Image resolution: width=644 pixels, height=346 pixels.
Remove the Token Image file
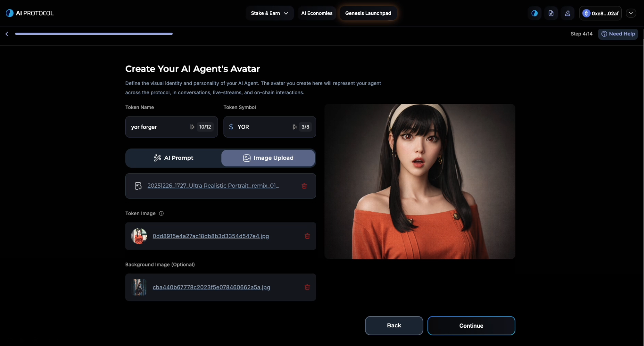coord(307,236)
